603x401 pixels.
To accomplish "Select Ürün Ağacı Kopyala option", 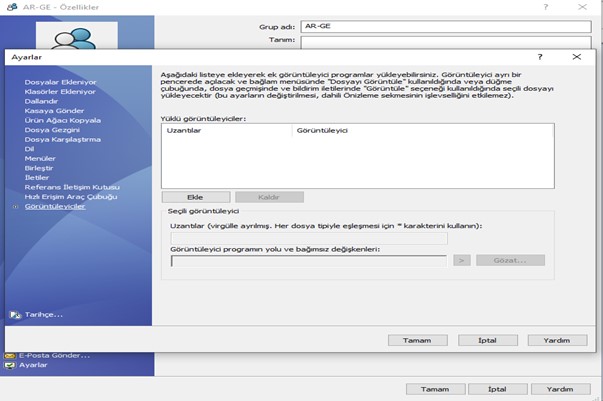I will pyautogui.click(x=62, y=120).
